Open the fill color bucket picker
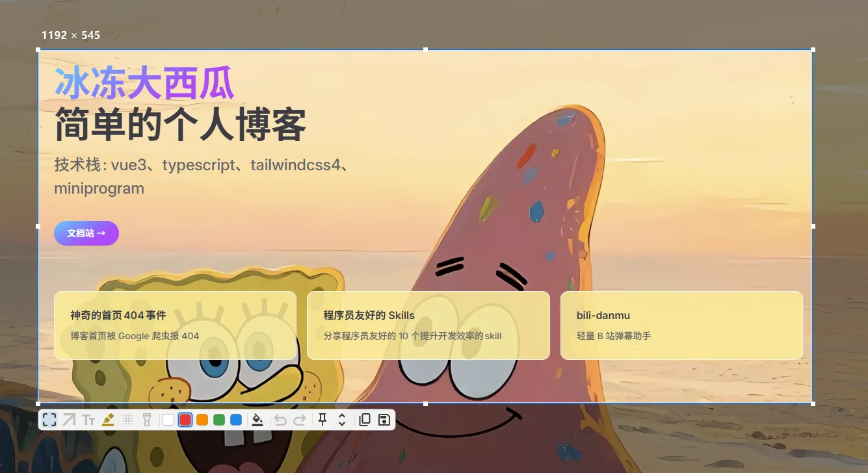Image resolution: width=868 pixels, height=473 pixels. click(x=257, y=420)
